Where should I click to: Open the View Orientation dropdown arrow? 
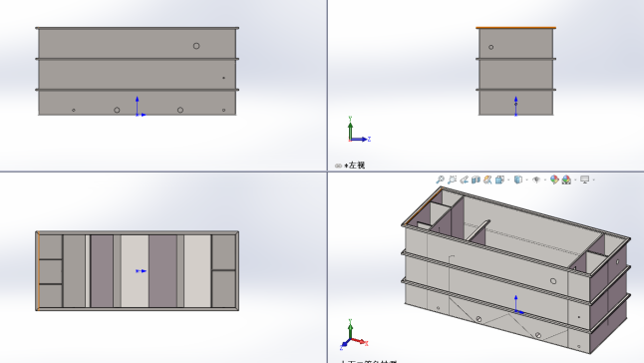click(x=508, y=180)
